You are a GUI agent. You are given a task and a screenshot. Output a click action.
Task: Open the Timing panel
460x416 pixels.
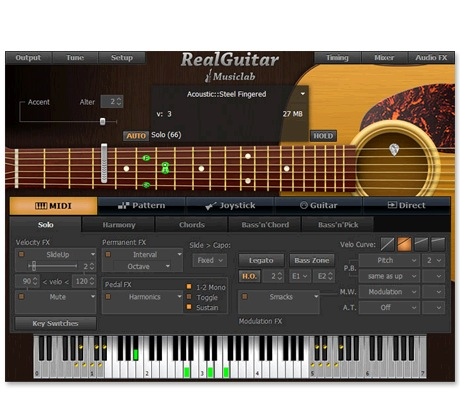tap(337, 58)
